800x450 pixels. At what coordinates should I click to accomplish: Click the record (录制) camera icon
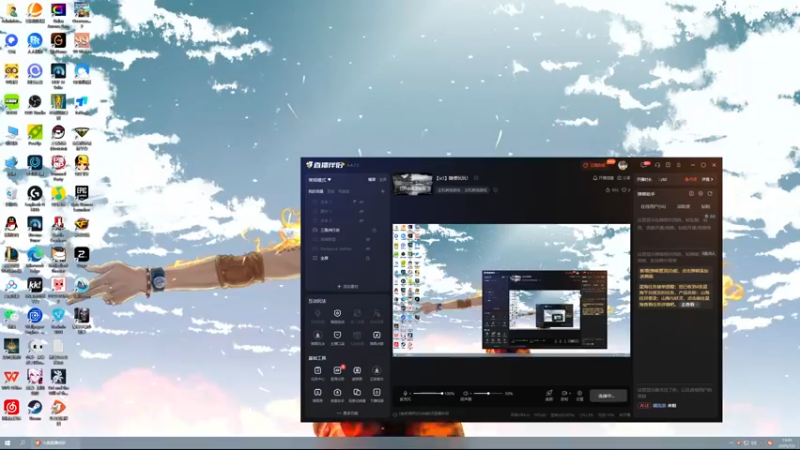[x=564, y=395]
